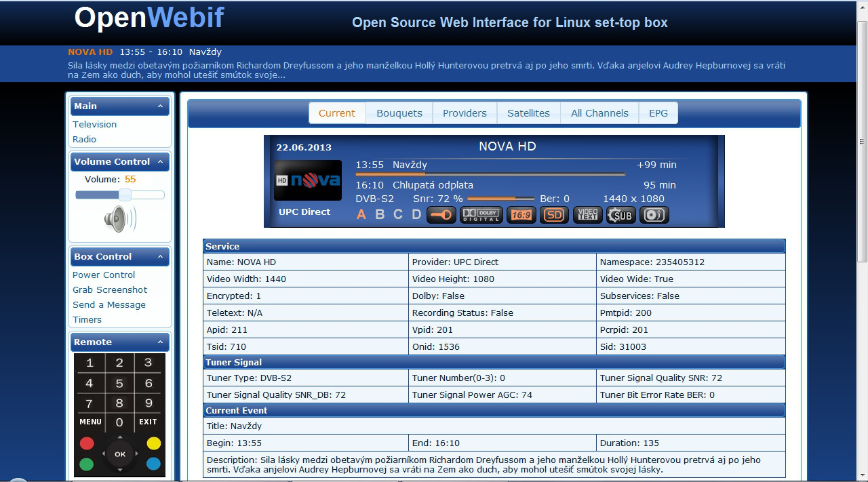Click the encryption key icon
The image size is (868, 482).
tap(441, 215)
